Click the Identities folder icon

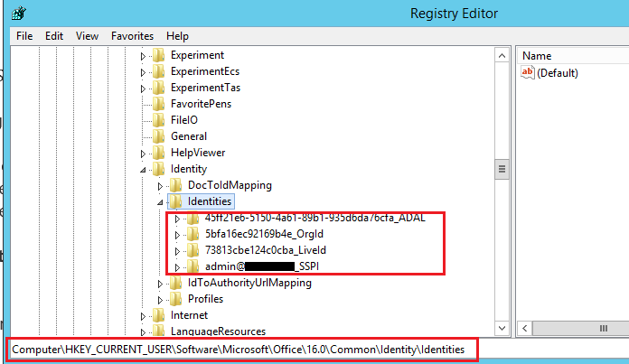(x=175, y=201)
